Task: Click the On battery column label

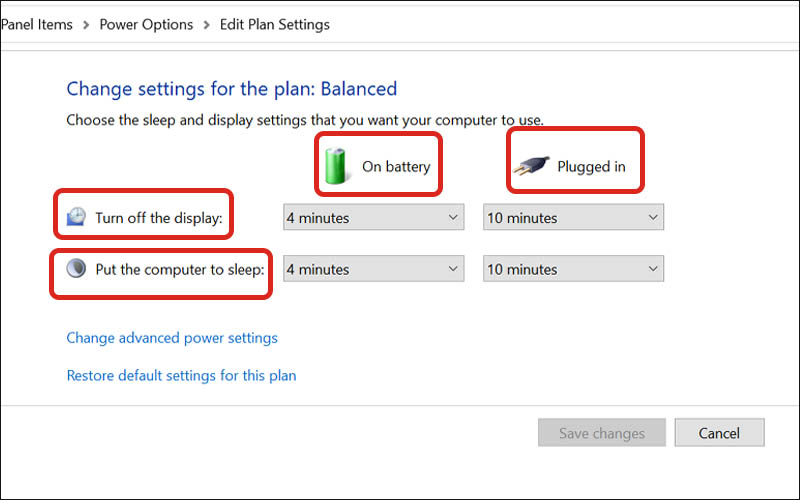Action: tap(396, 166)
